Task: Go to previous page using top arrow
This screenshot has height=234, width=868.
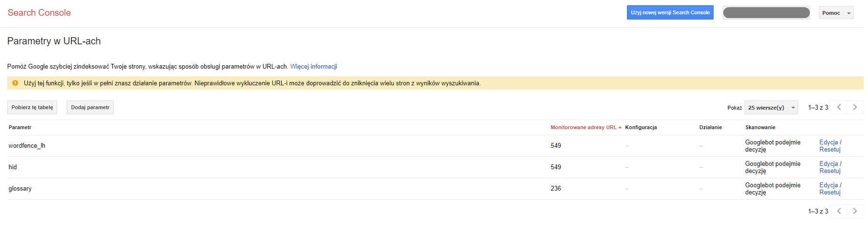Action: 839,107
